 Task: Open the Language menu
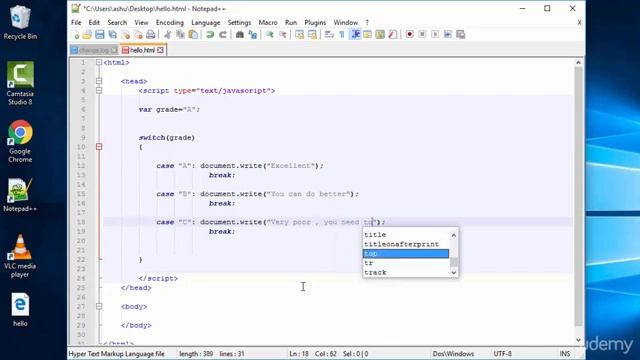206,22
